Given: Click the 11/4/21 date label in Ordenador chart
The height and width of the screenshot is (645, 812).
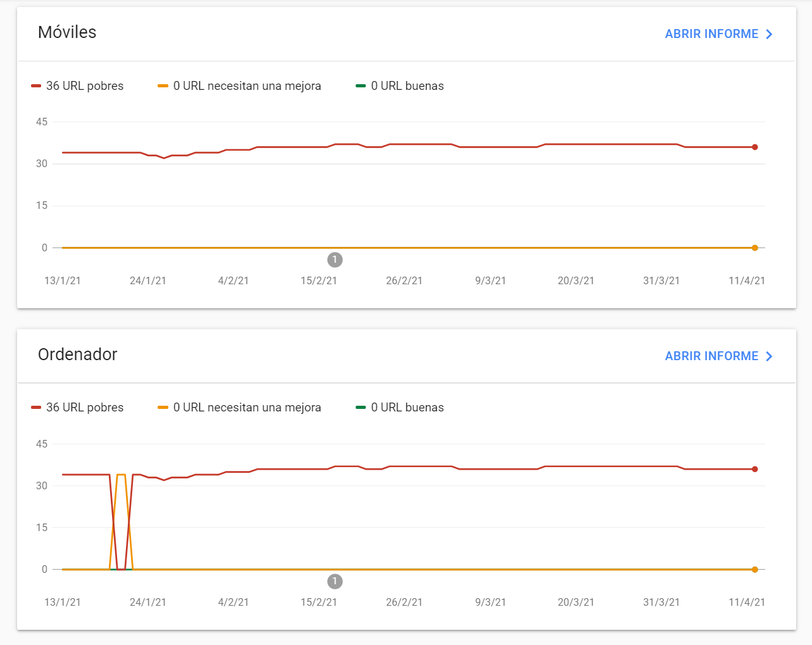Looking at the screenshot, I should tap(747, 602).
